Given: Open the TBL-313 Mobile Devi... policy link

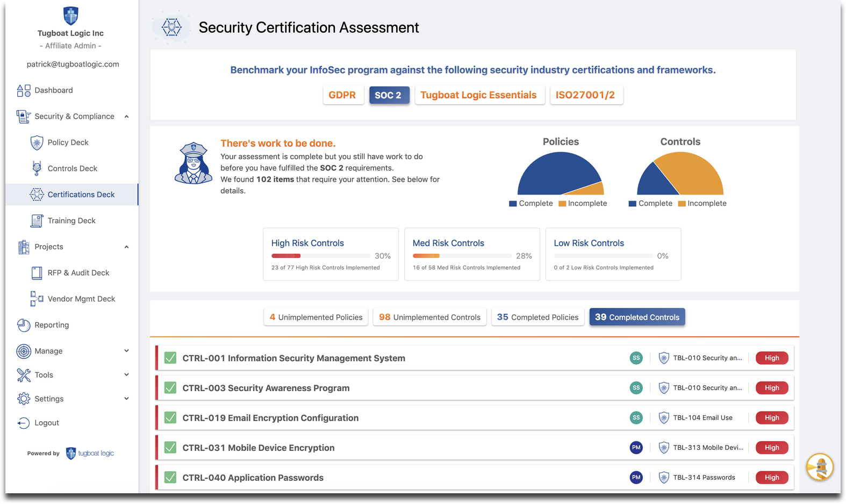Looking at the screenshot, I should [708, 448].
